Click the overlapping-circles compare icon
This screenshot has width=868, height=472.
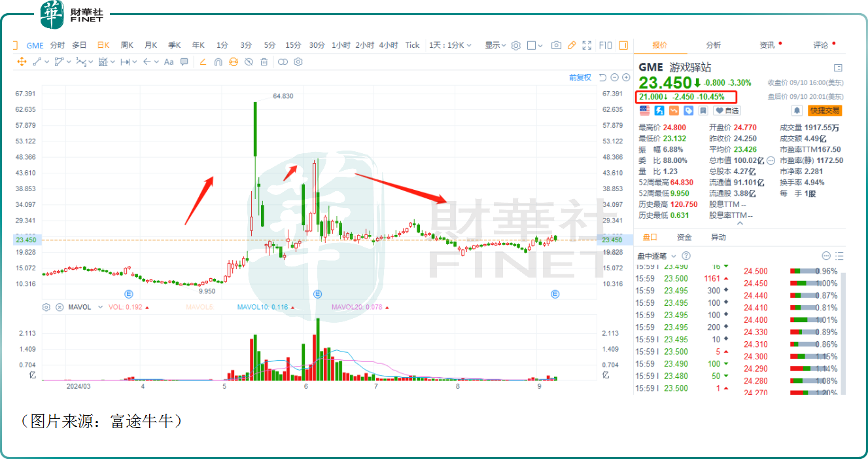283,62
